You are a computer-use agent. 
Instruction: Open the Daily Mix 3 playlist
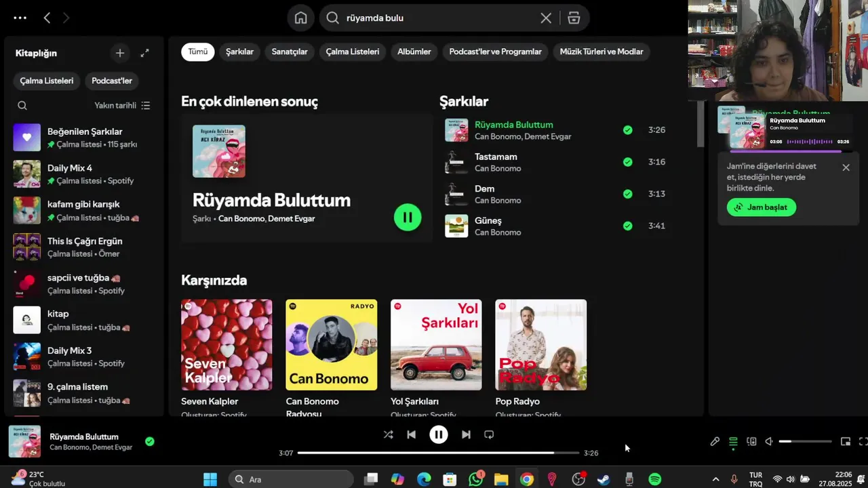tap(85, 357)
